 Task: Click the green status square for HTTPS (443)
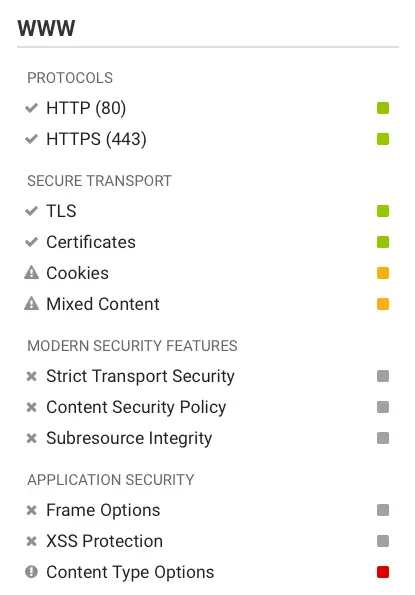click(x=383, y=139)
